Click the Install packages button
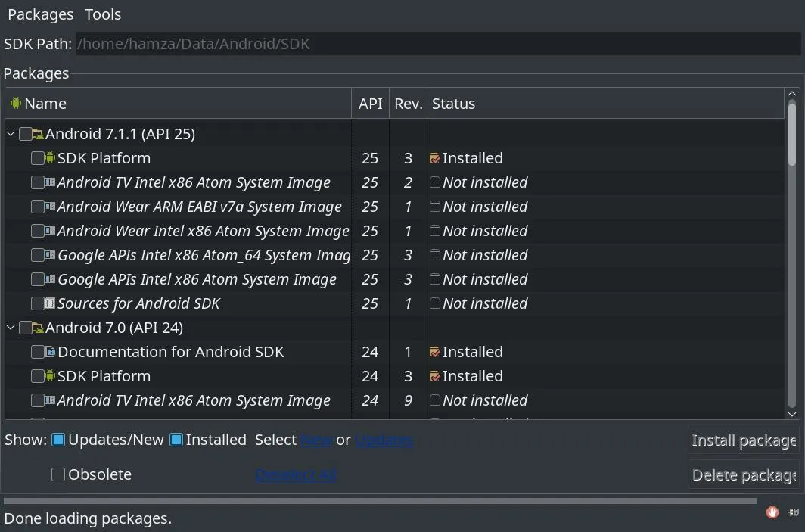The height and width of the screenshot is (532, 805). 744,440
